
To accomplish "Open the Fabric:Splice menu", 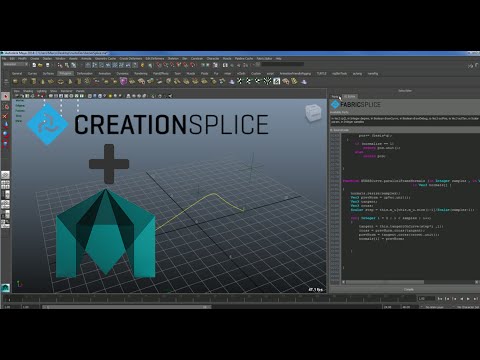I will [264, 59].
